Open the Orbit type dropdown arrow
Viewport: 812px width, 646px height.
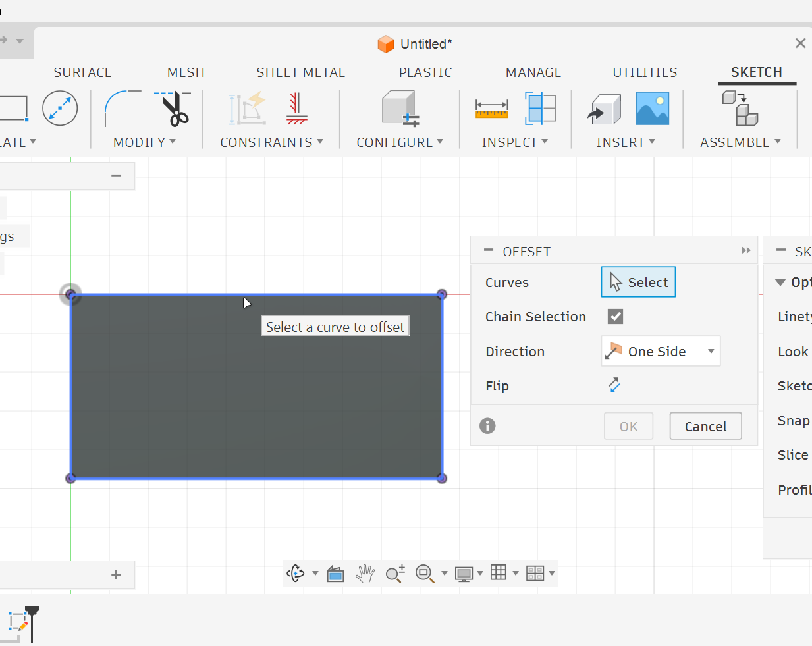pos(315,574)
